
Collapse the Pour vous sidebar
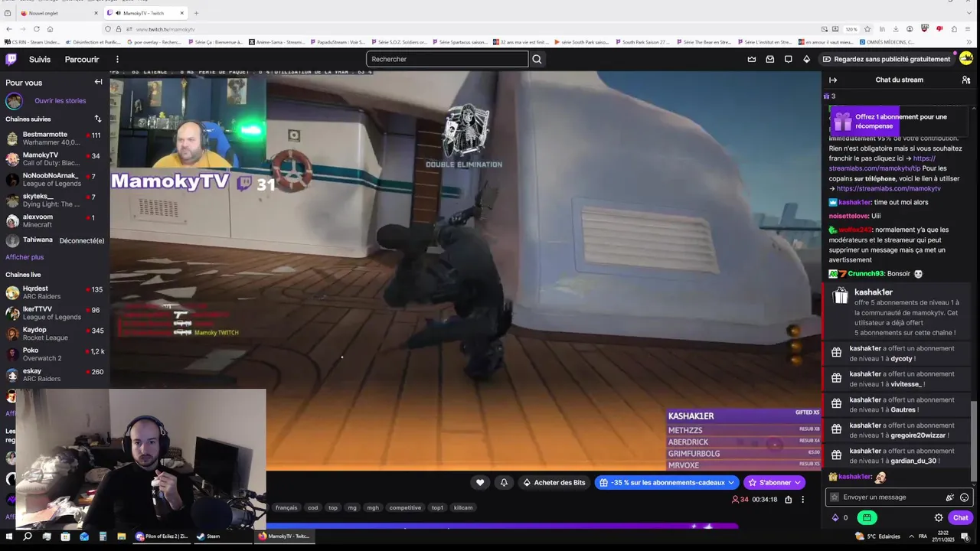click(x=98, y=82)
